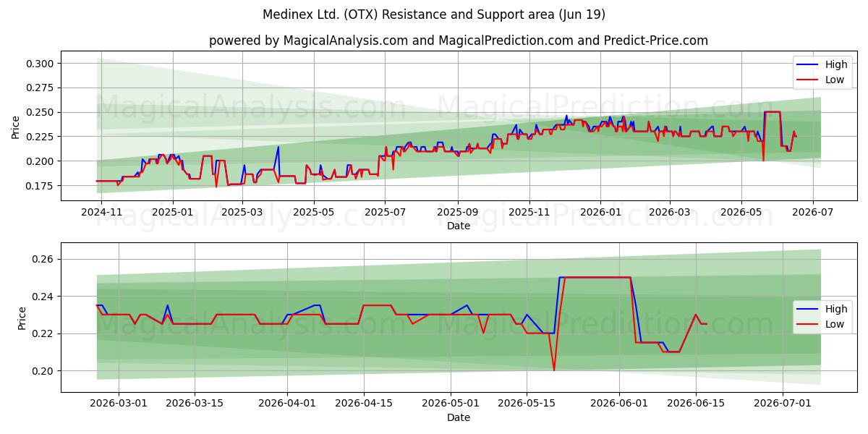
Task: Click the '0.24' tick on bottom chart
Action: [43, 297]
